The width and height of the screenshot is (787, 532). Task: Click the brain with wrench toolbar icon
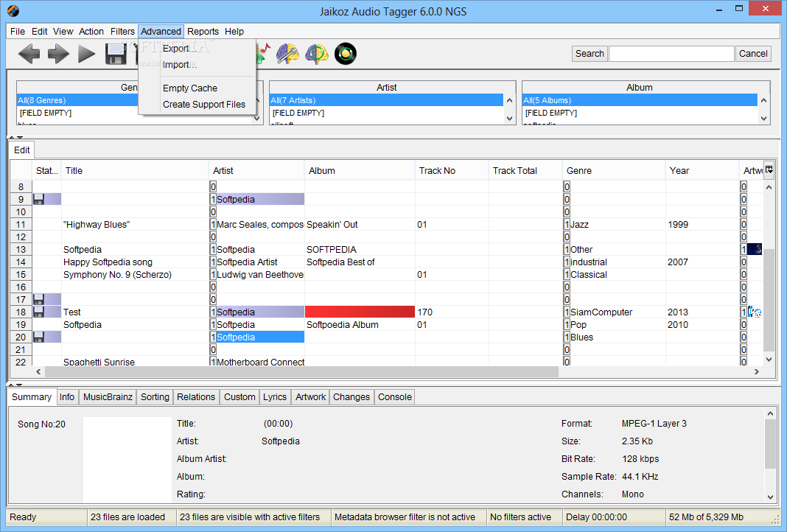tap(287, 54)
